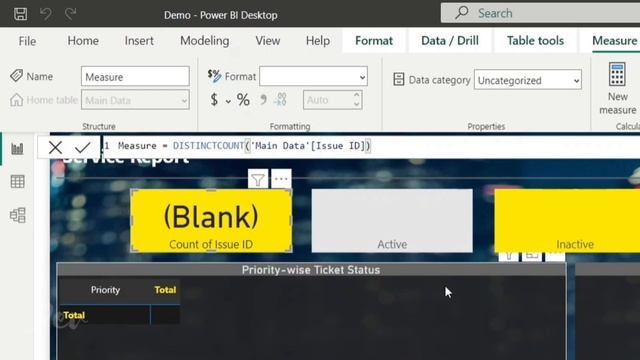Open the Data / Drill tab

pyautogui.click(x=450, y=41)
